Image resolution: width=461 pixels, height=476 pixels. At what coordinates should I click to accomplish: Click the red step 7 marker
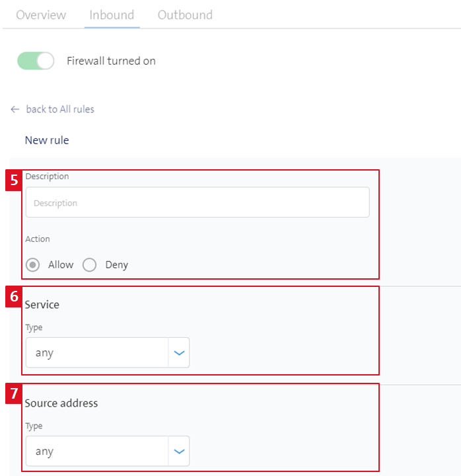(14, 393)
